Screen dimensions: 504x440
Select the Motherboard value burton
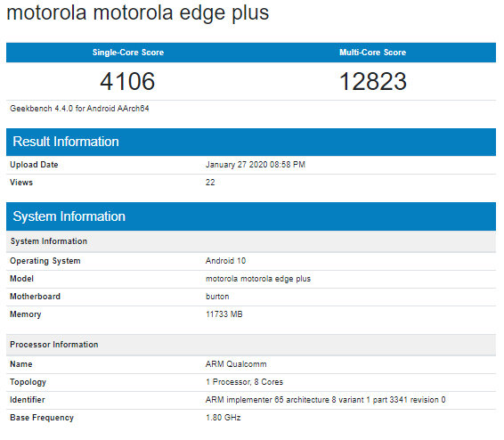point(217,297)
